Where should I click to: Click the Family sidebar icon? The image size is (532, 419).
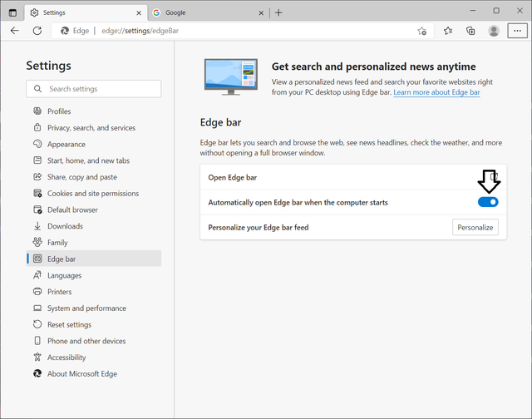(x=37, y=242)
